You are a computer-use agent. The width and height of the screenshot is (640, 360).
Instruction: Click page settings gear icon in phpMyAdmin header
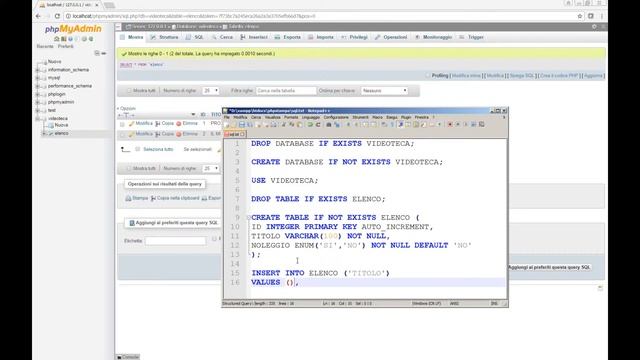[594, 27]
